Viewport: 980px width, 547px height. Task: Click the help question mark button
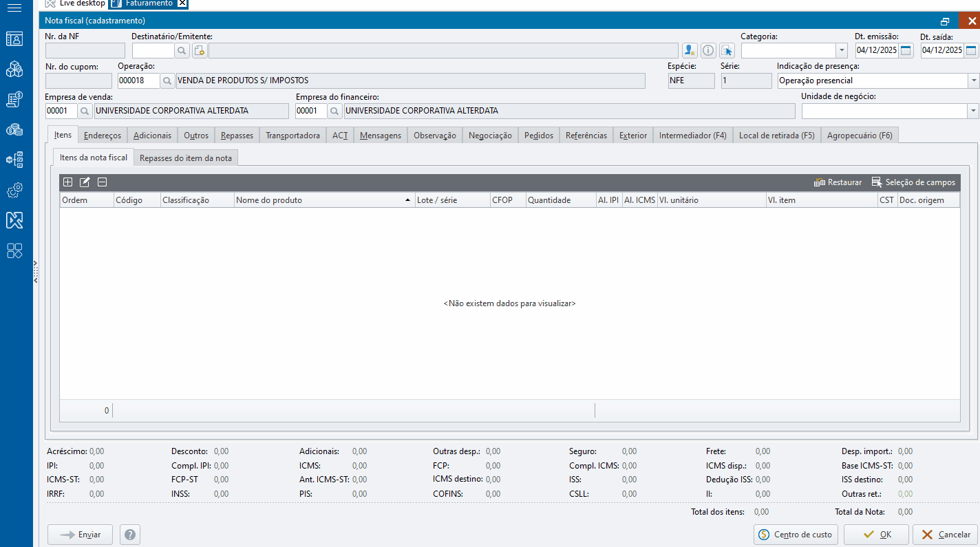(x=130, y=535)
